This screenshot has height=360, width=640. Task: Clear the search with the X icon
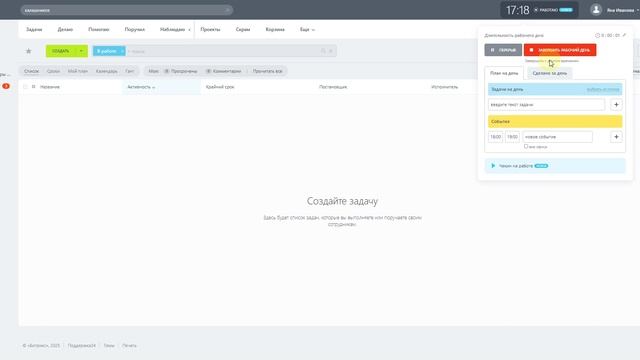point(331,51)
